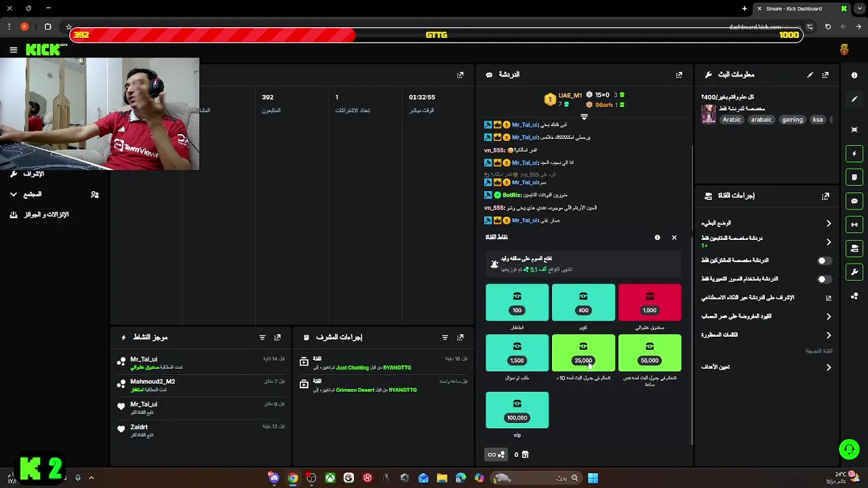The image size is (868, 488).
Task: Open the hamburger menu beside Kick logo
Action: (x=13, y=49)
